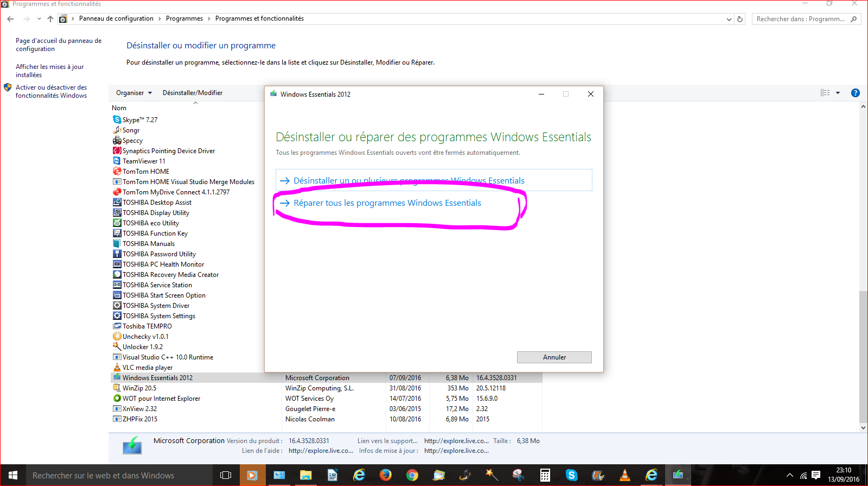Click the search magnifier icon
Viewport: 868px width, 486px height.
854,19
